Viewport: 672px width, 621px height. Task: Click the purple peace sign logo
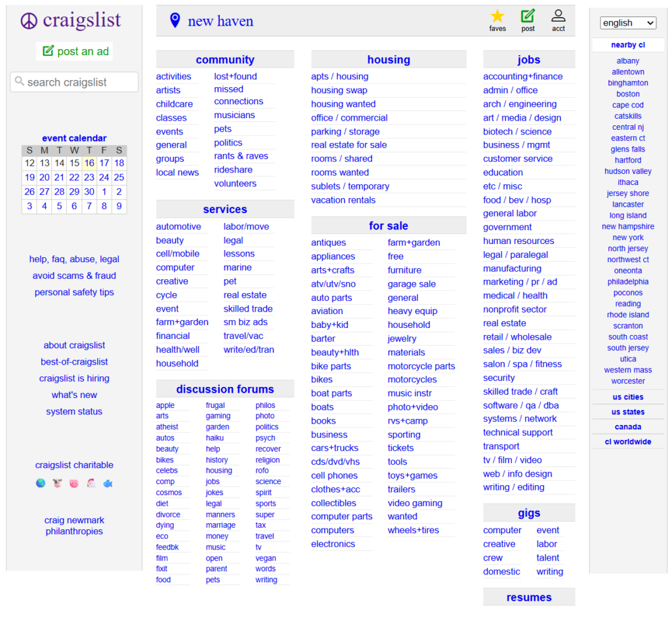30,21
